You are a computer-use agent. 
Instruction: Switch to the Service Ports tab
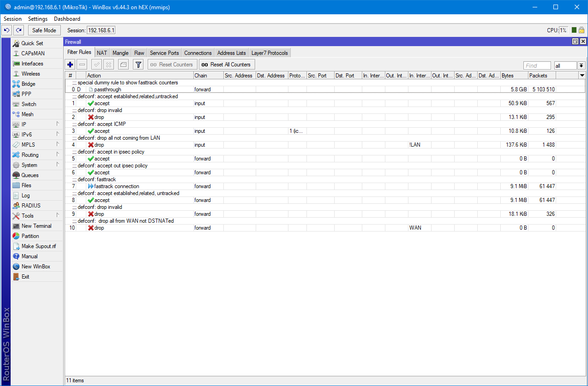164,53
